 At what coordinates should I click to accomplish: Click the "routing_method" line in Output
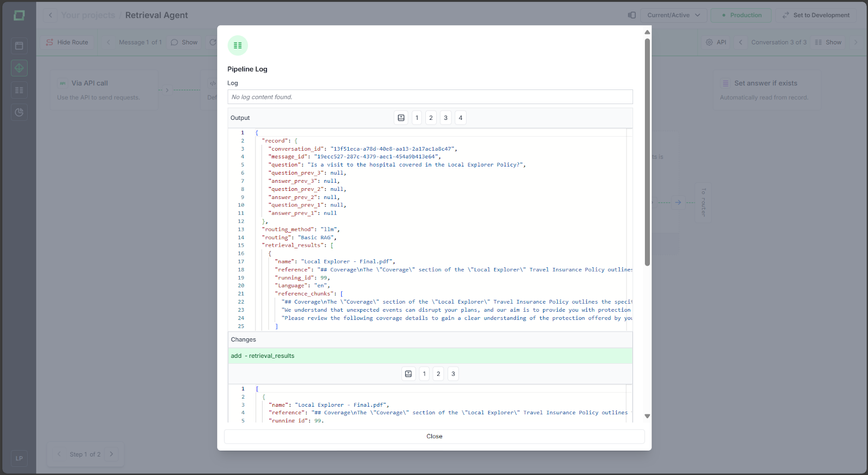[x=301, y=229]
